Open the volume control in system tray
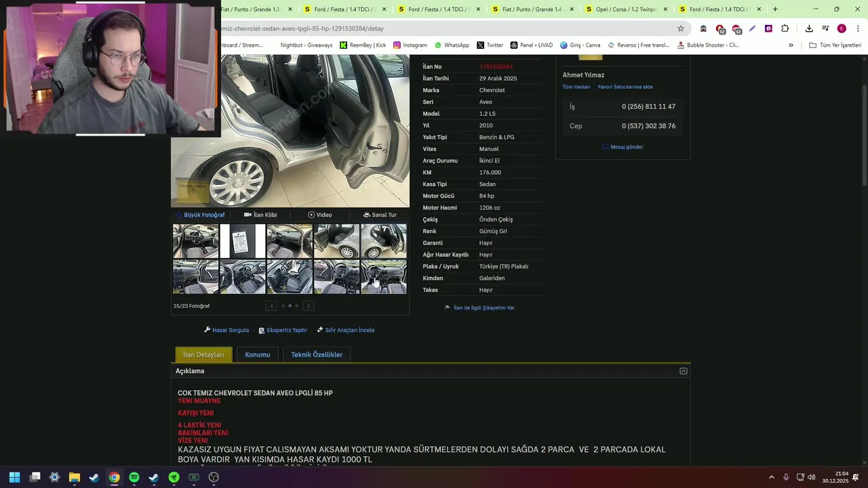The width and height of the screenshot is (868, 488). [811, 477]
